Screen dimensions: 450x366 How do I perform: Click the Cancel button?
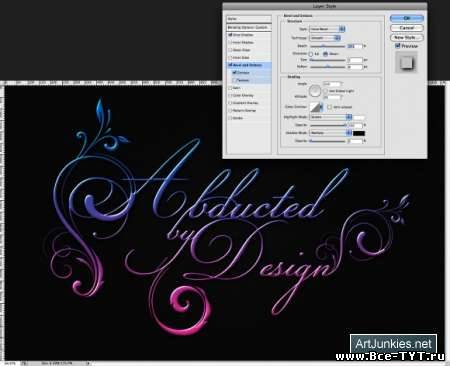(407, 28)
